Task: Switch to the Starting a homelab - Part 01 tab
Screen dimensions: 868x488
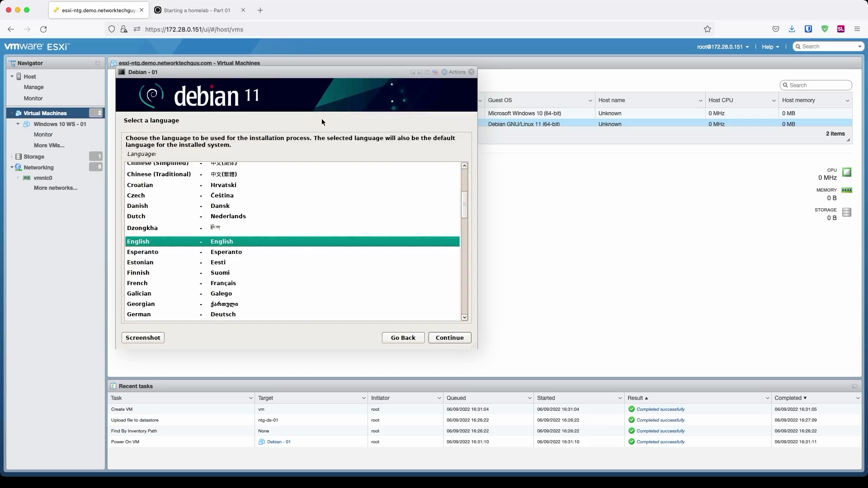Action: point(197,10)
